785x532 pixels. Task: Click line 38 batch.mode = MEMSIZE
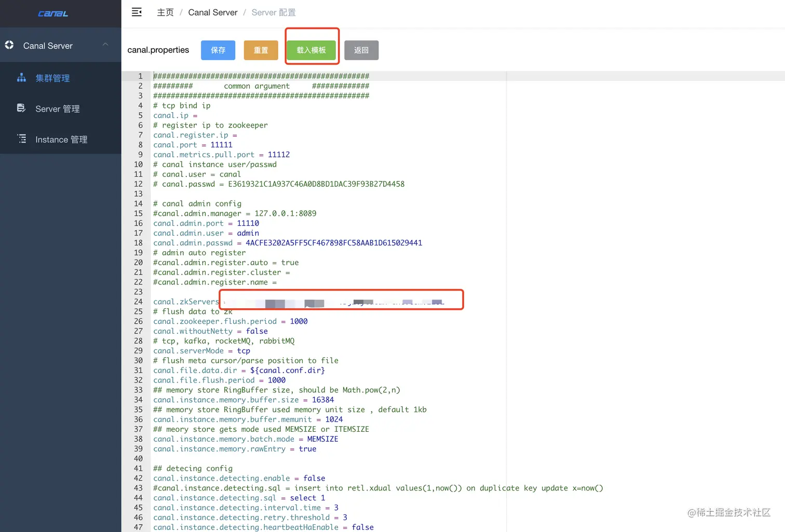[246, 439]
